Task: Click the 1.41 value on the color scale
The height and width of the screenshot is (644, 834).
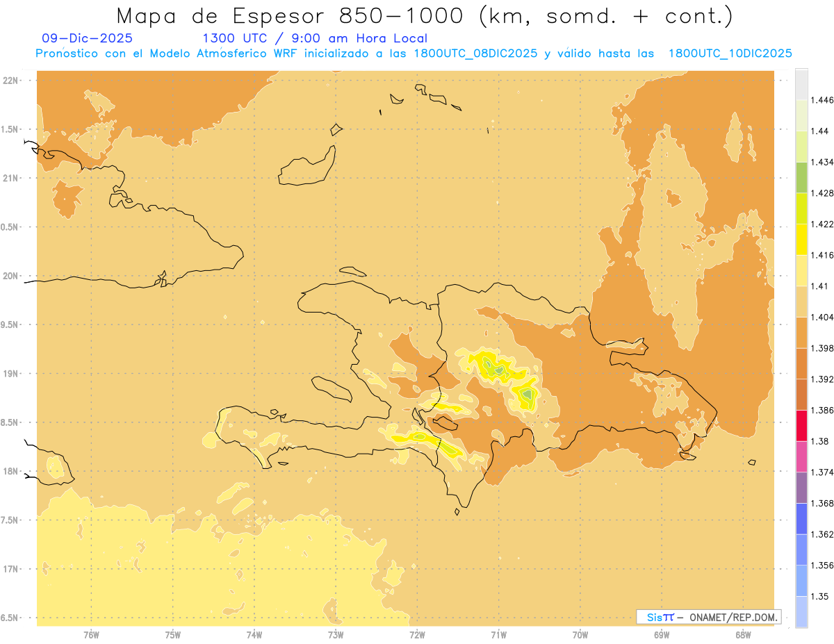Action: [x=819, y=286]
